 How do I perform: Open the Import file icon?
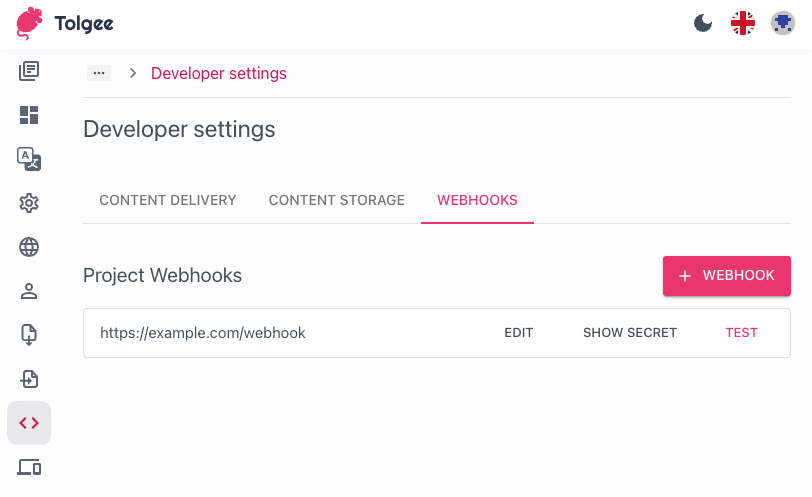click(29, 335)
